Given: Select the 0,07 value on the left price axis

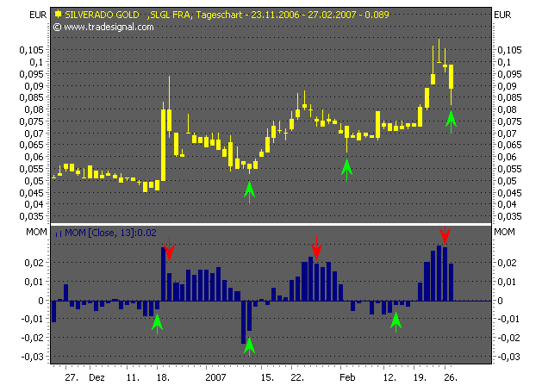Looking at the screenshot, I should [34, 134].
